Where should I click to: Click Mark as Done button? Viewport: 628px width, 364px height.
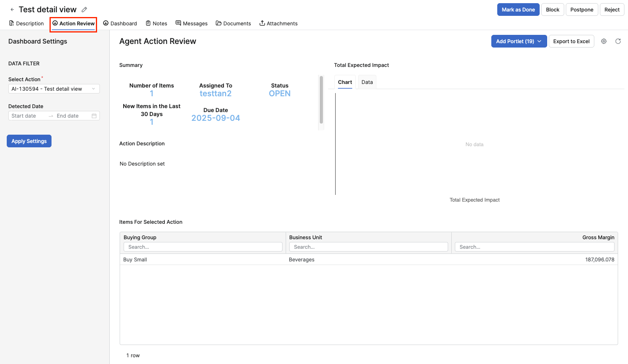tap(518, 10)
